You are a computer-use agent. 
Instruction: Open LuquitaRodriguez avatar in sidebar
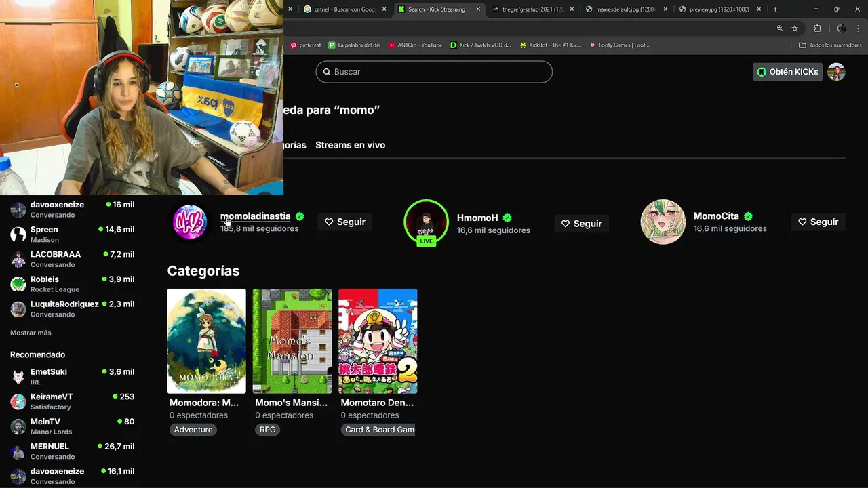18,309
